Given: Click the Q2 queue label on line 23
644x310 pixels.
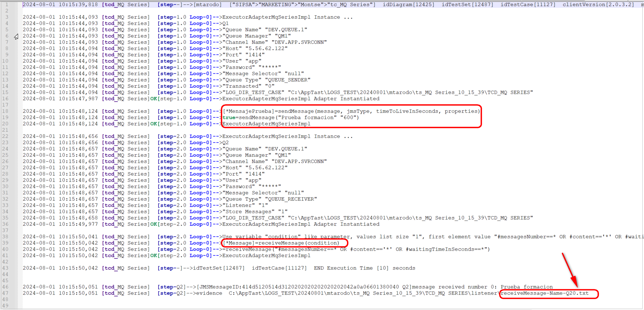Looking at the screenshot, I should pyautogui.click(x=225, y=143).
